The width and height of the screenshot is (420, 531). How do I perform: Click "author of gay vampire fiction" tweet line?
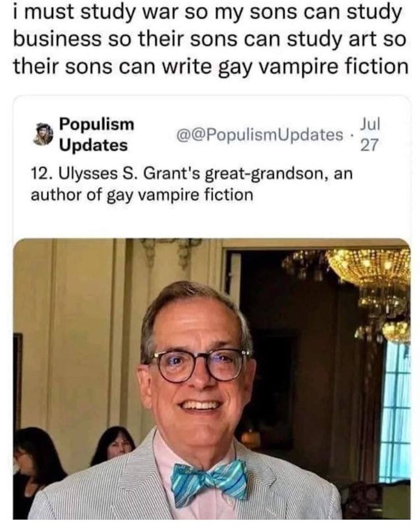click(x=142, y=195)
